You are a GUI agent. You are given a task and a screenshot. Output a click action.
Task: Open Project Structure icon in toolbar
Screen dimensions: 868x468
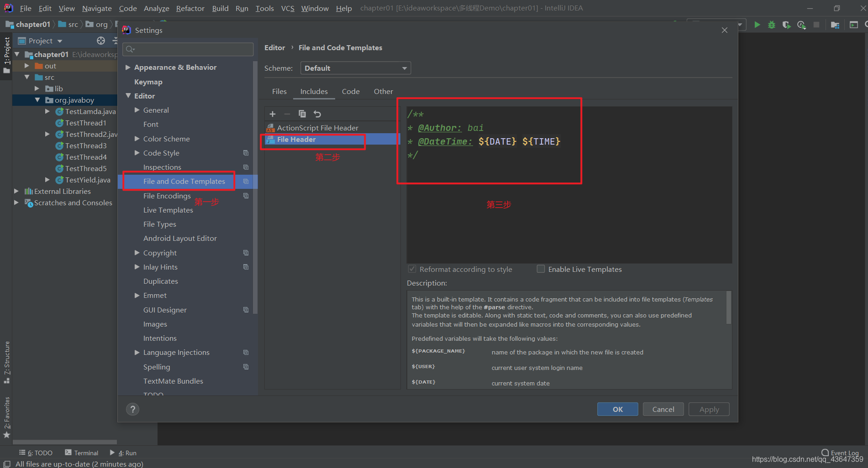(835, 25)
